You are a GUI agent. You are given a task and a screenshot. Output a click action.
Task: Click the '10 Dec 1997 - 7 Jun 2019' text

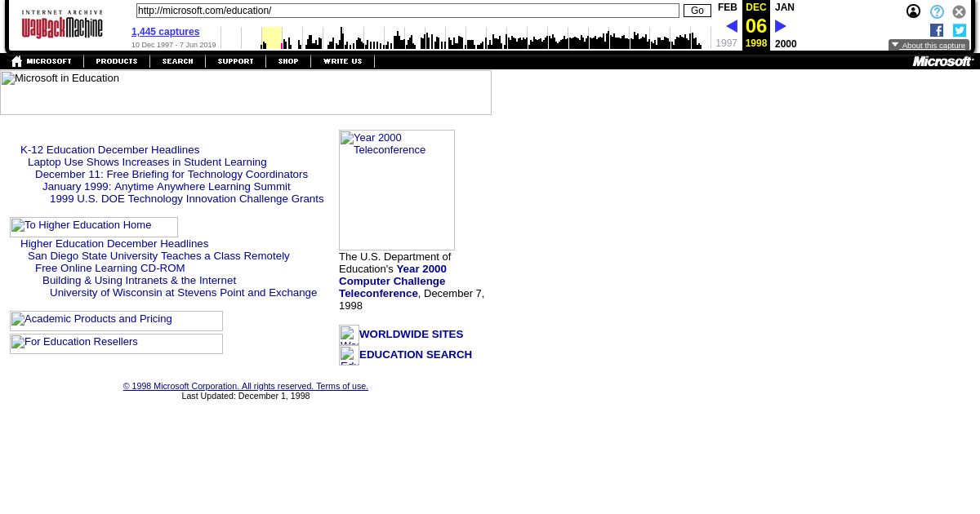point(174,45)
